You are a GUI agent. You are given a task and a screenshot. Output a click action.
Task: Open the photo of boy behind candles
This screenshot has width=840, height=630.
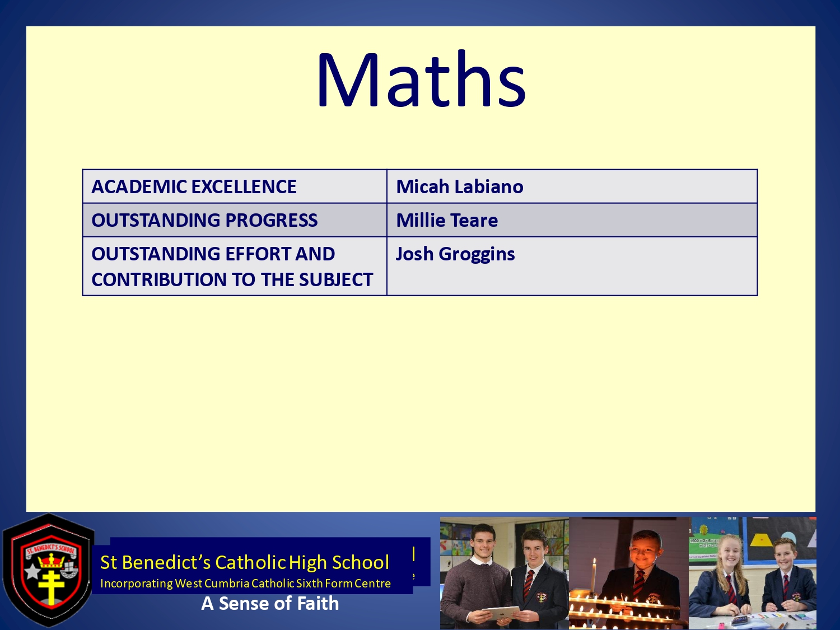tap(629, 573)
